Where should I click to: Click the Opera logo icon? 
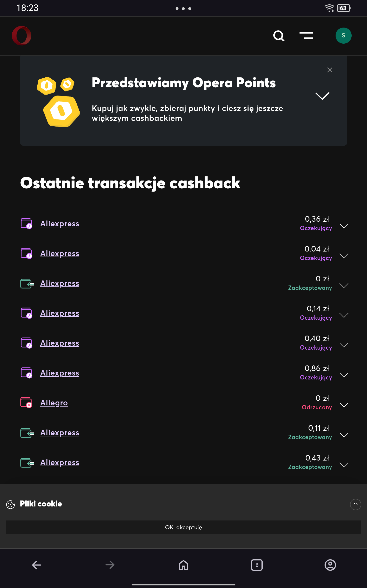(x=22, y=36)
